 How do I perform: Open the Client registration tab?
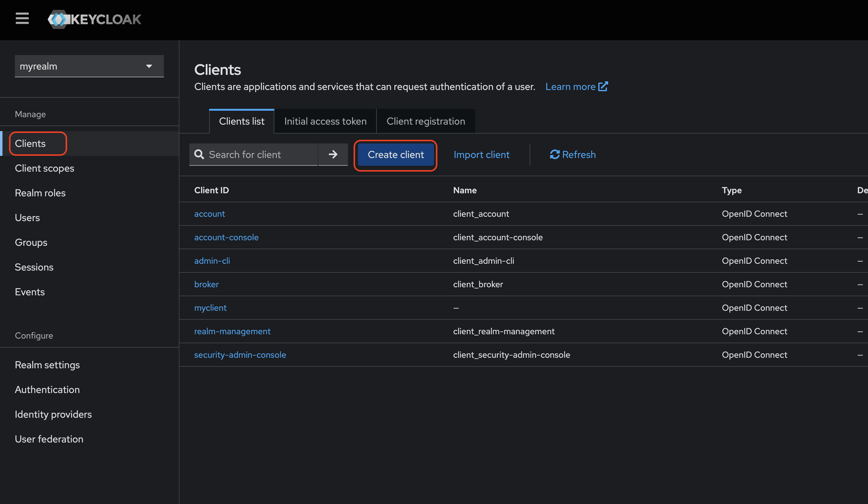tap(426, 121)
